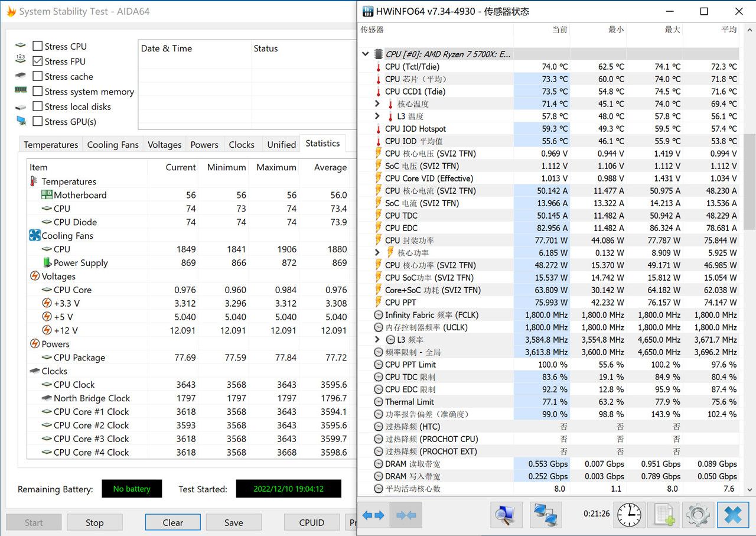Click the Temperatures thermometer icon in statistics

[34, 181]
